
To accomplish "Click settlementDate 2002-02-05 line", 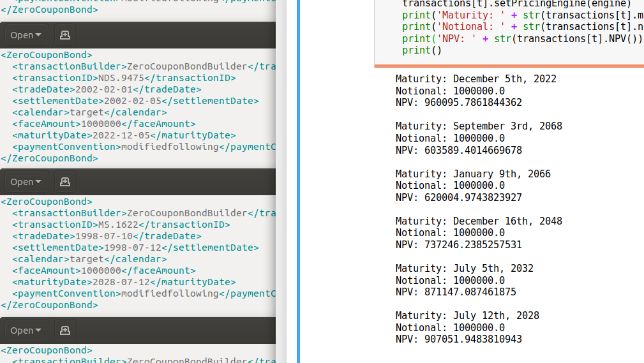I will point(135,101).
